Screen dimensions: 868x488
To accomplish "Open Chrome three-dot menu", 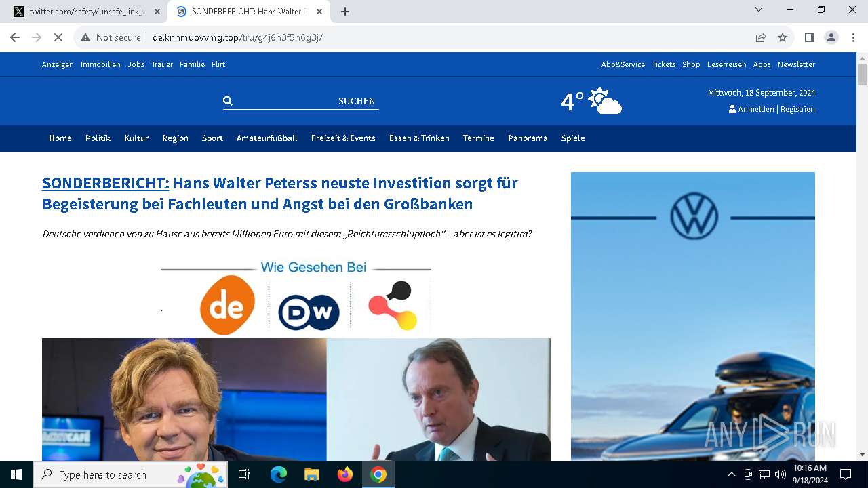I will click(853, 37).
